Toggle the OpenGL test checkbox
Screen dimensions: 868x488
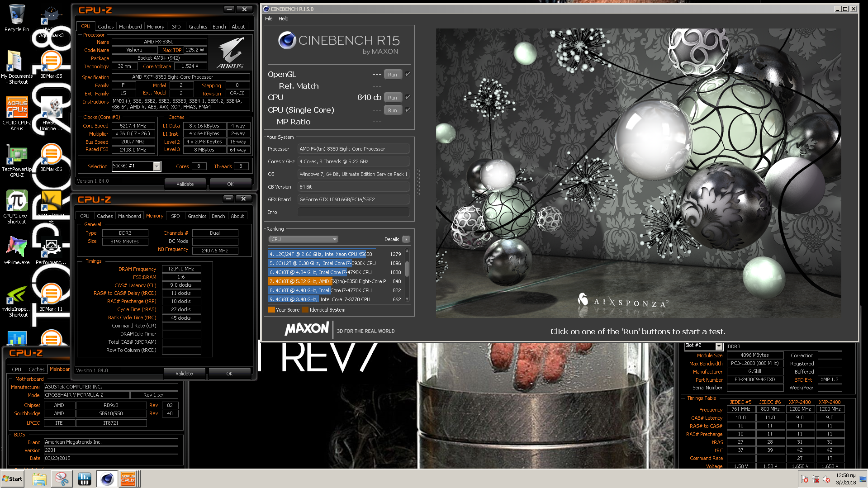[x=408, y=74]
